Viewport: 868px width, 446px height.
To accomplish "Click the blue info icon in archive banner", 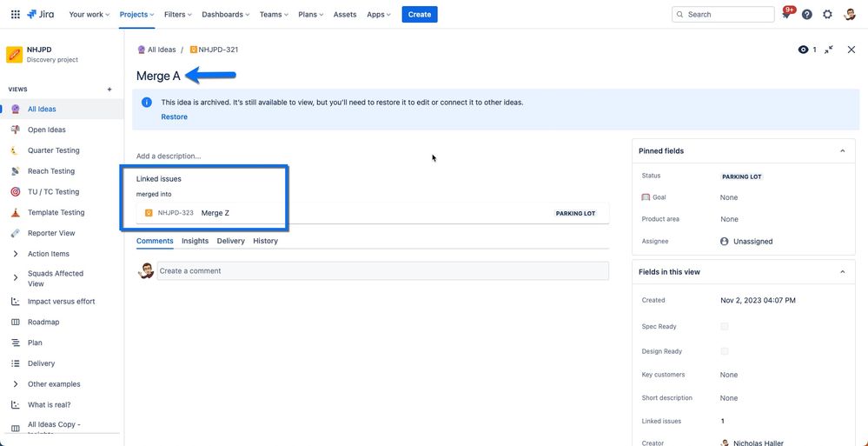I will pyautogui.click(x=147, y=103).
